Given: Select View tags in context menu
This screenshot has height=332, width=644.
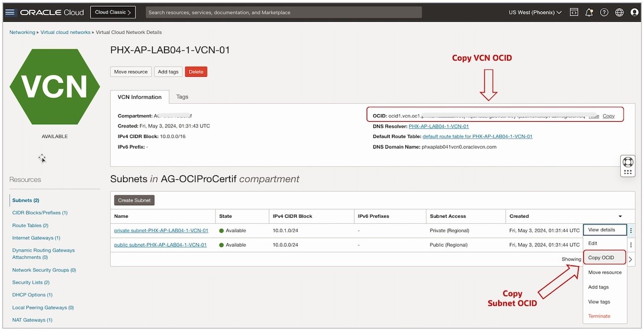Looking at the screenshot, I should [605, 302].
